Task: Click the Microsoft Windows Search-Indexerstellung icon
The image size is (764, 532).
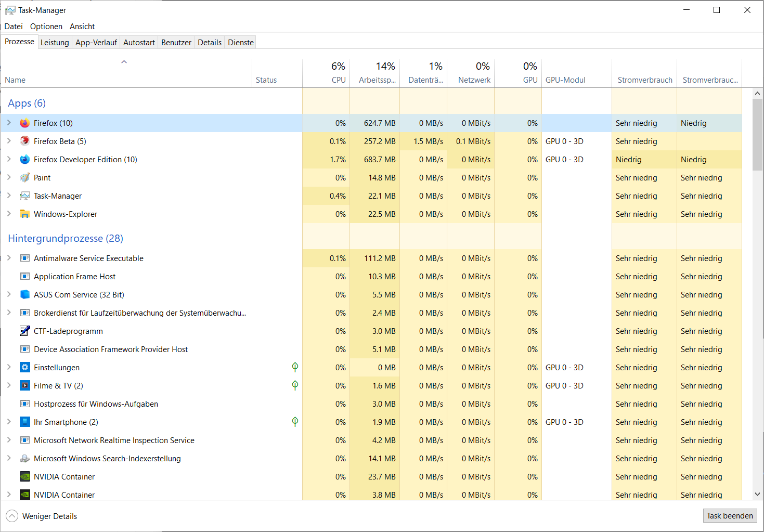Action: coord(24,458)
